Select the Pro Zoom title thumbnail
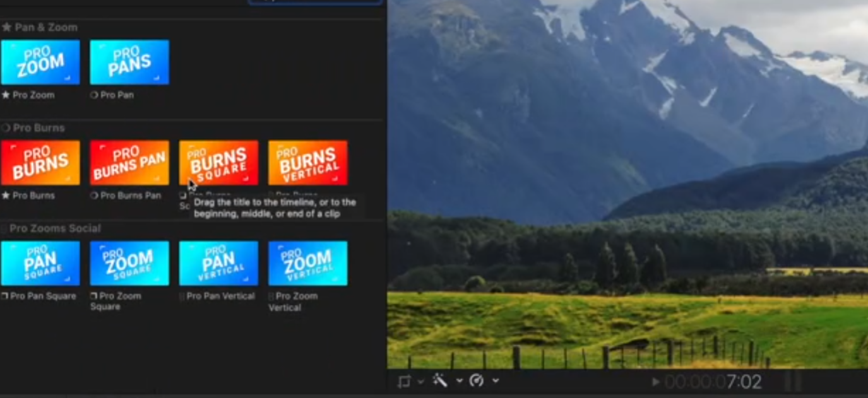The image size is (868, 398). pos(40,62)
